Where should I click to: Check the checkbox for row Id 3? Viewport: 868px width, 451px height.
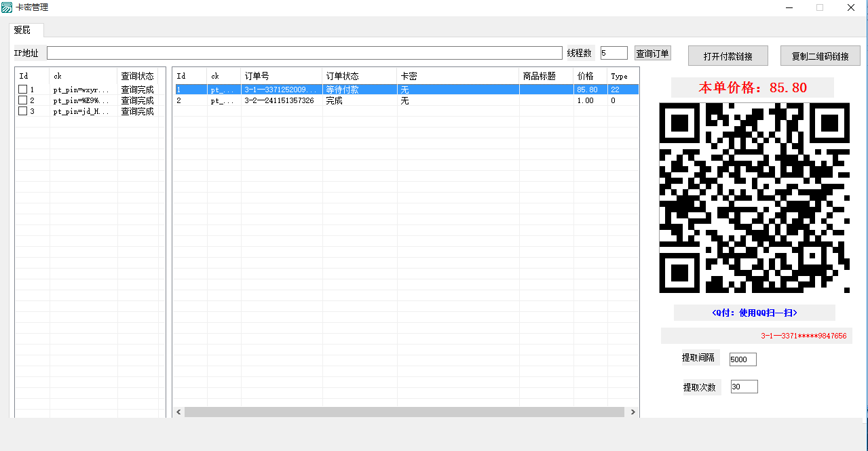(22, 111)
